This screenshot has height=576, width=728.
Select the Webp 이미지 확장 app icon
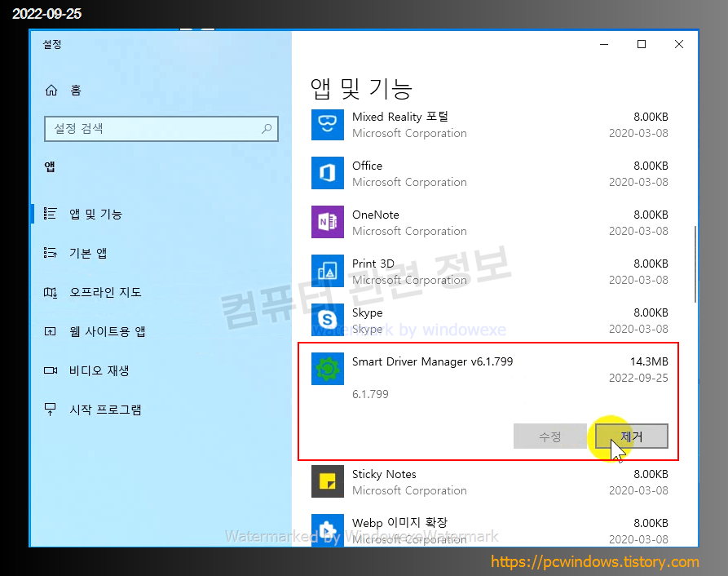click(x=328, y=530)
